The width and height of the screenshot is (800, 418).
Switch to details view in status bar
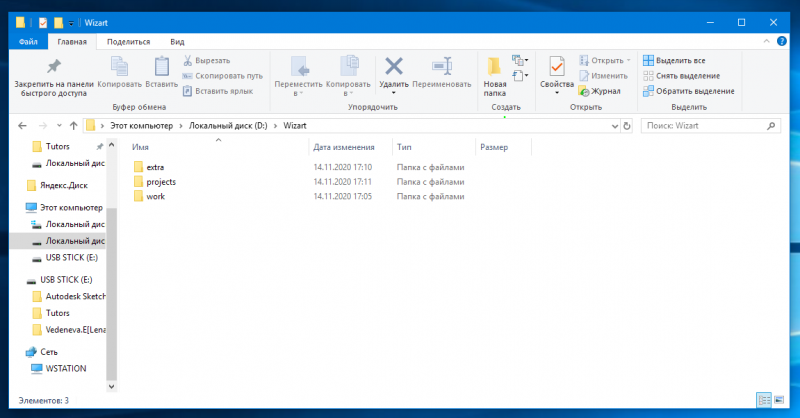click(764, 399)
